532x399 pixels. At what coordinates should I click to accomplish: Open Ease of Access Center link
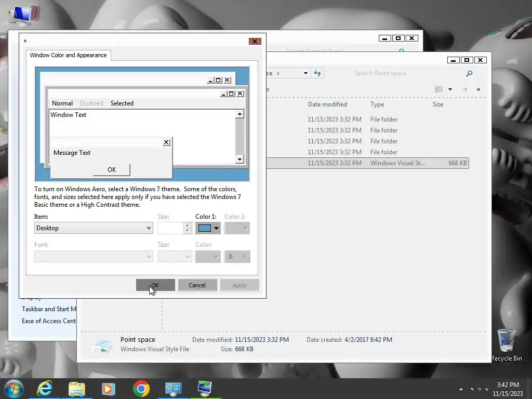48,321
